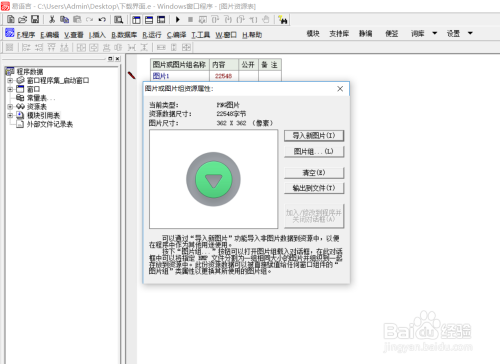The image size is (500, 364).
Task: Click the 模块 toolbar button
Action: click(x=313, y=33)
